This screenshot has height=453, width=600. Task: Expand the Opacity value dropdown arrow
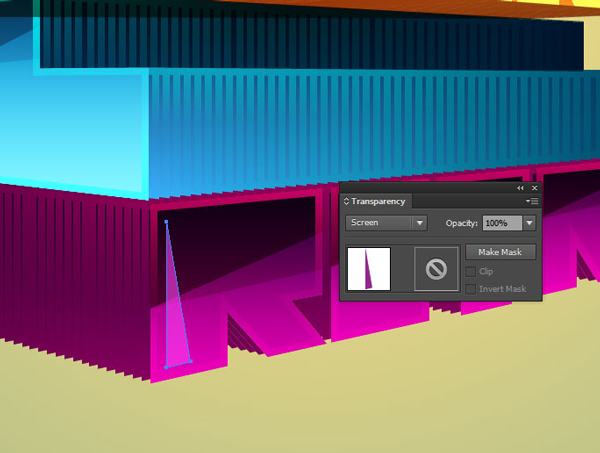529,223
